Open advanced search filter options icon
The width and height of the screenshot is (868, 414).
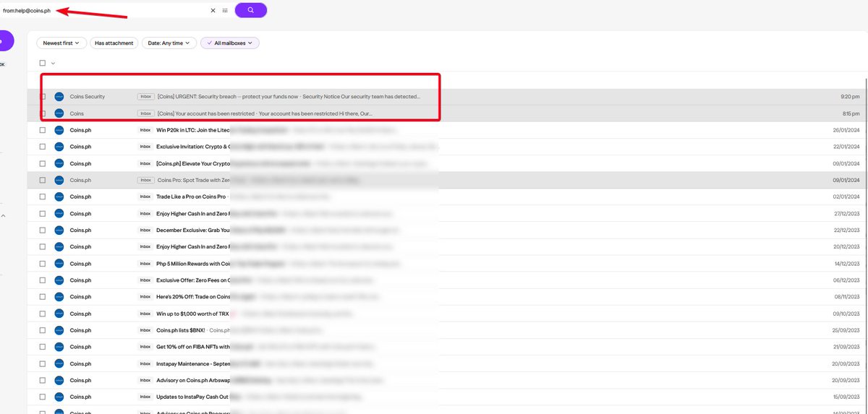225,10
